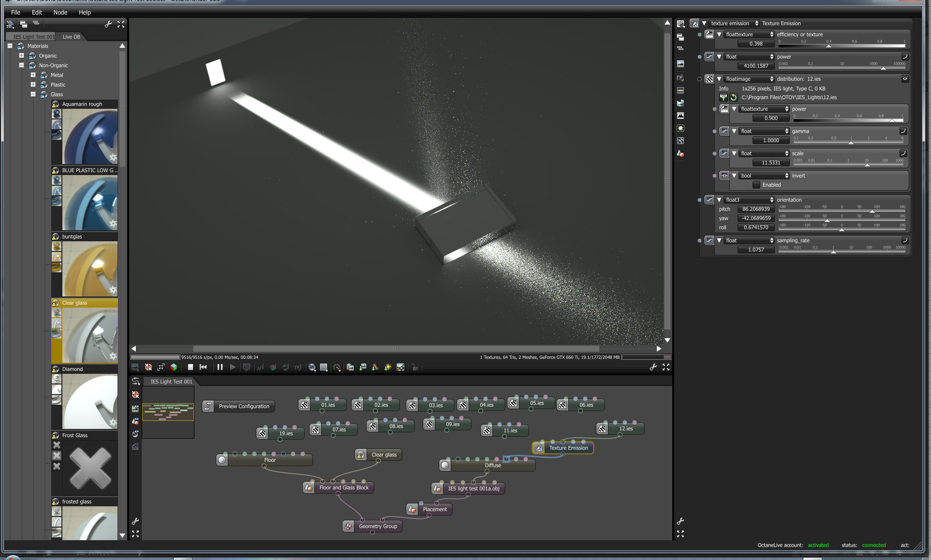This screenshot has height=560, width=931.
Task: Restart the render with rewind icon
Action: point(203,368)
